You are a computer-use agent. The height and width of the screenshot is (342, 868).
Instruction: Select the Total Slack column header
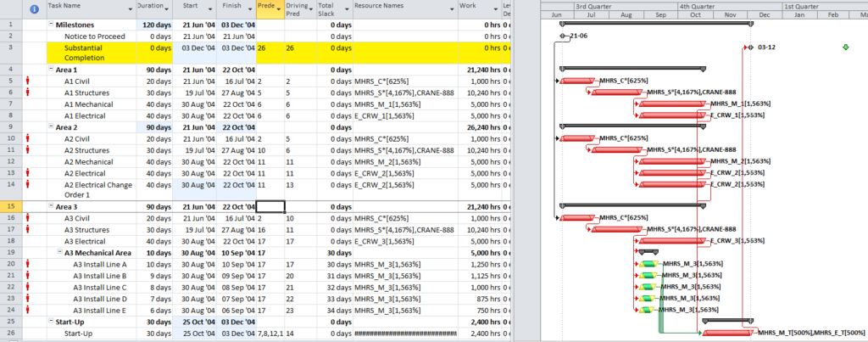pyautogui.click(x=335, y=8)
